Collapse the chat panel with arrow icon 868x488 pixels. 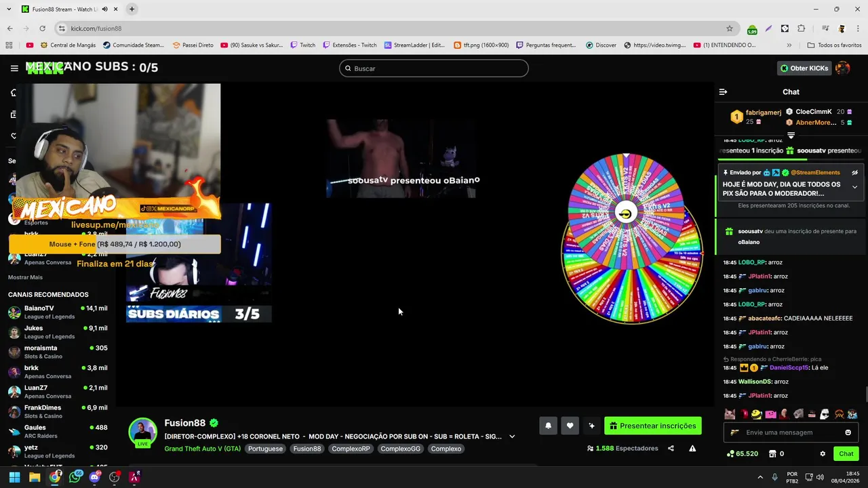point(723,91)
